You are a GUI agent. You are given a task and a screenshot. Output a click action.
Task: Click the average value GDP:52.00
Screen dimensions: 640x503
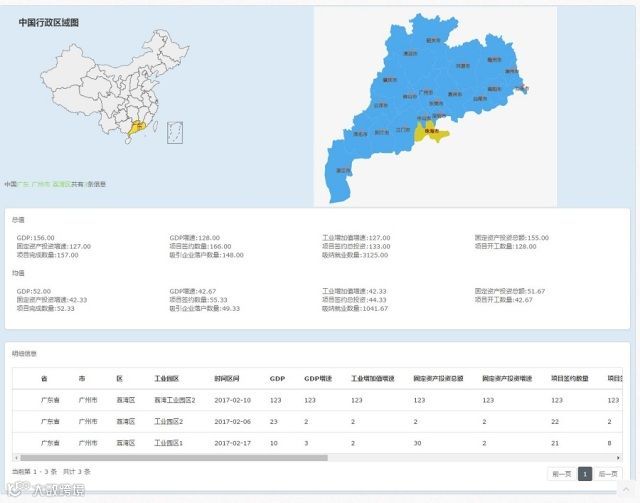[x=33, y=291]
